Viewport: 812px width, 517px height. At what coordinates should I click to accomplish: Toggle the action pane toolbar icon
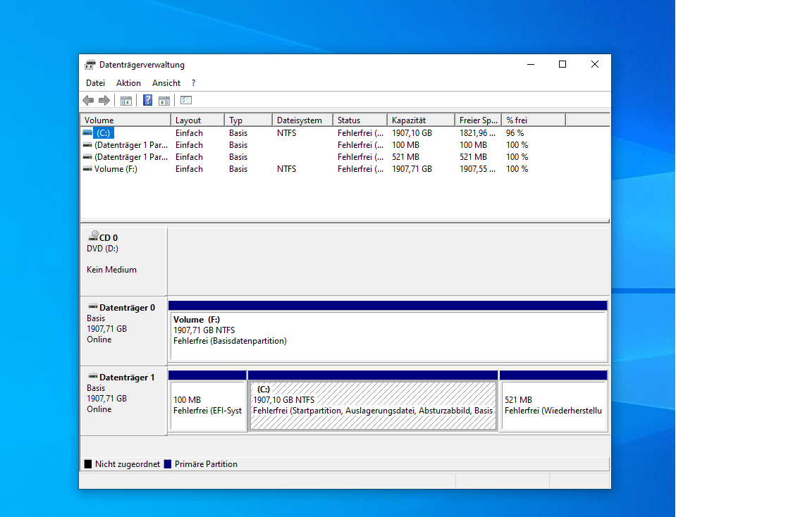tap(164, 101)
